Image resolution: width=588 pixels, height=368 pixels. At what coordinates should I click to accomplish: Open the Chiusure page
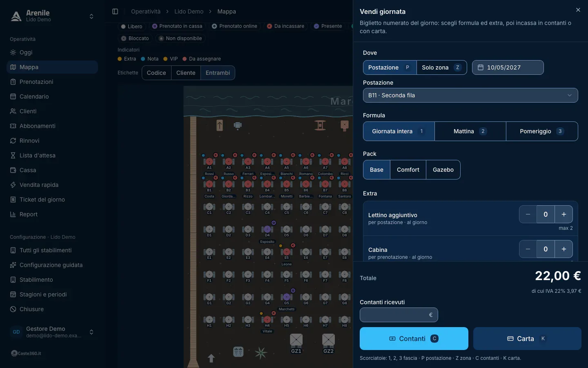click(52, 309)
